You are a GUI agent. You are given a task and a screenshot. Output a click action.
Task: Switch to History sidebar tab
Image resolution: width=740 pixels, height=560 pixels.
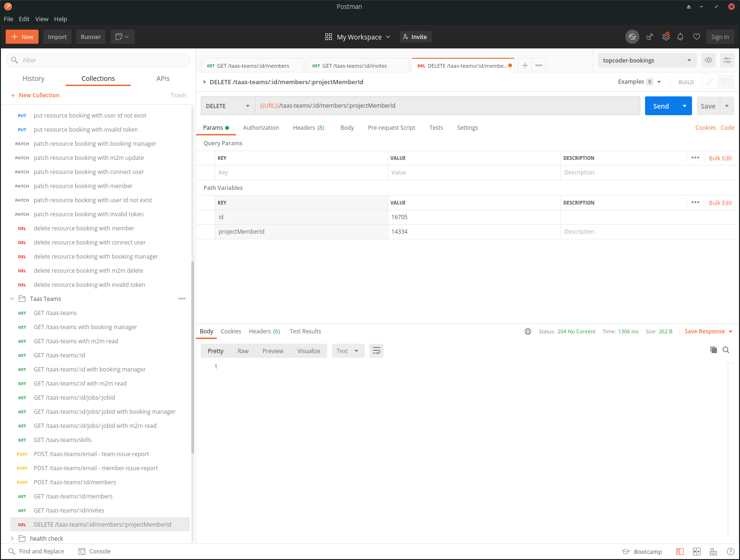click(33, 79)
